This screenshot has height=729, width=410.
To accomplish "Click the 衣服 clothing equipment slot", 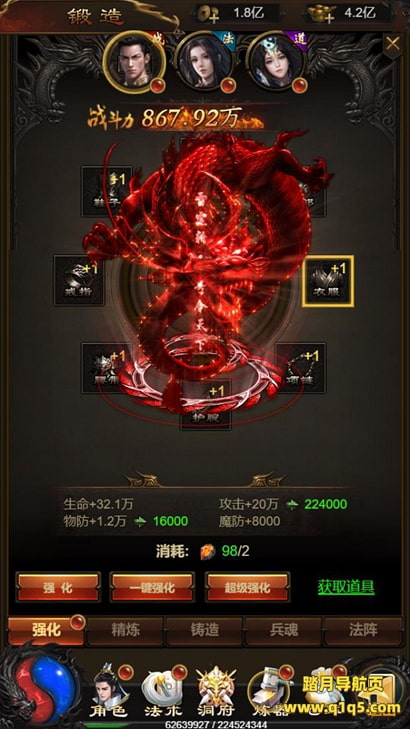I will pyautogui.click(x=328, y=281).
